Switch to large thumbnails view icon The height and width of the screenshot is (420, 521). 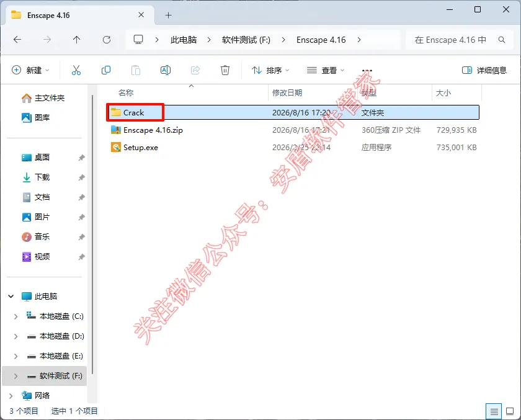(x=510, y=412)
